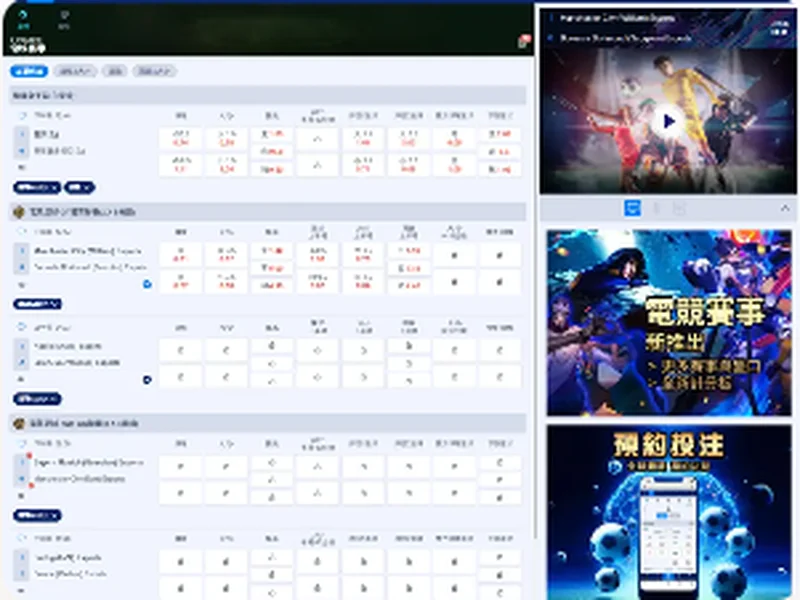Image resolution: width=800 pixels, height=600 pixels.
Task: Select the third gray icon under video player
Action: [x=679, y=208]
